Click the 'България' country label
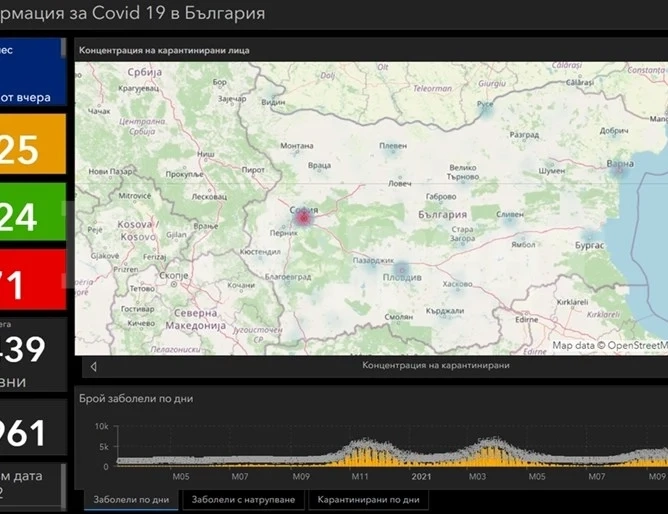The width and height of the screenshot is (668, 514). coord(442,215)
